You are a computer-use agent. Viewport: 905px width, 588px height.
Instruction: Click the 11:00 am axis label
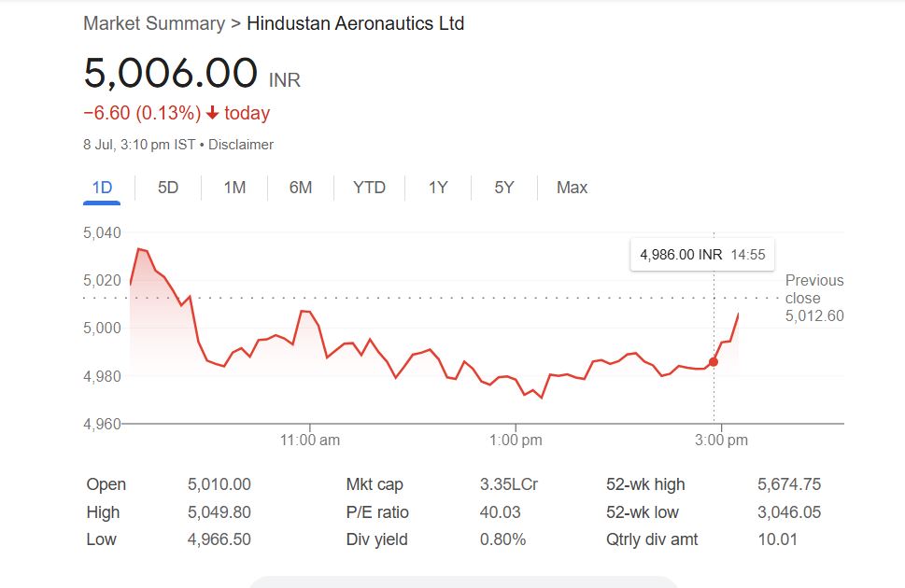(x=310, y=440)
